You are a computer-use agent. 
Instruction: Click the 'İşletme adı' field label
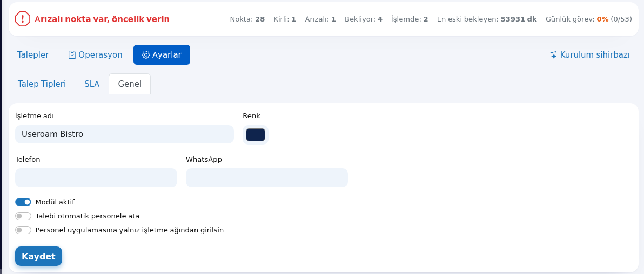[35, 115]
